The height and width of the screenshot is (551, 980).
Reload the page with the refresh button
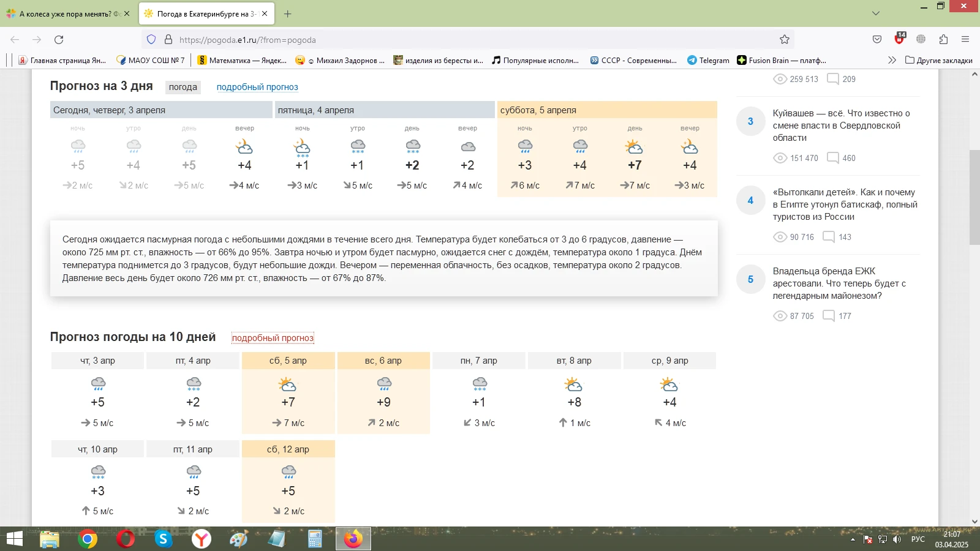(x=59, y=40)
